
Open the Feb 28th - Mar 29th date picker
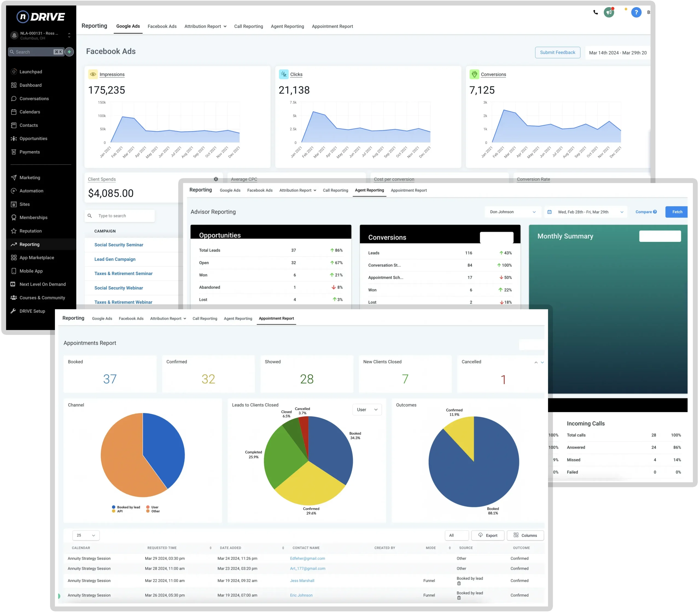(x=586, y=212)
